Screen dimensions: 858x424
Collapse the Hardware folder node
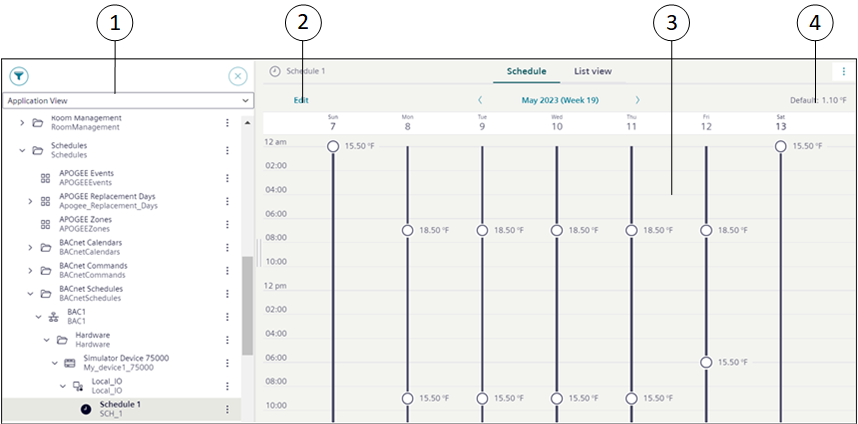click(x=46, y=340)
